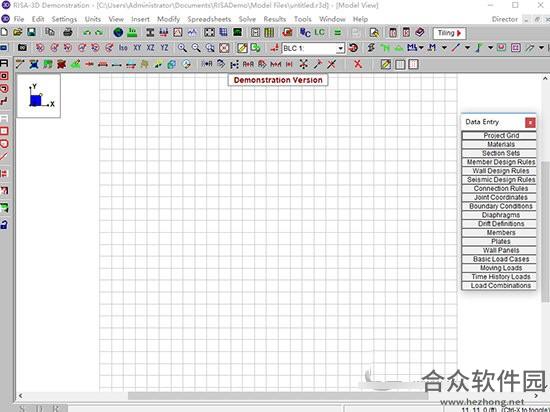
Task: Click the lock icon in left sidebar
Action: coord(4,225)
